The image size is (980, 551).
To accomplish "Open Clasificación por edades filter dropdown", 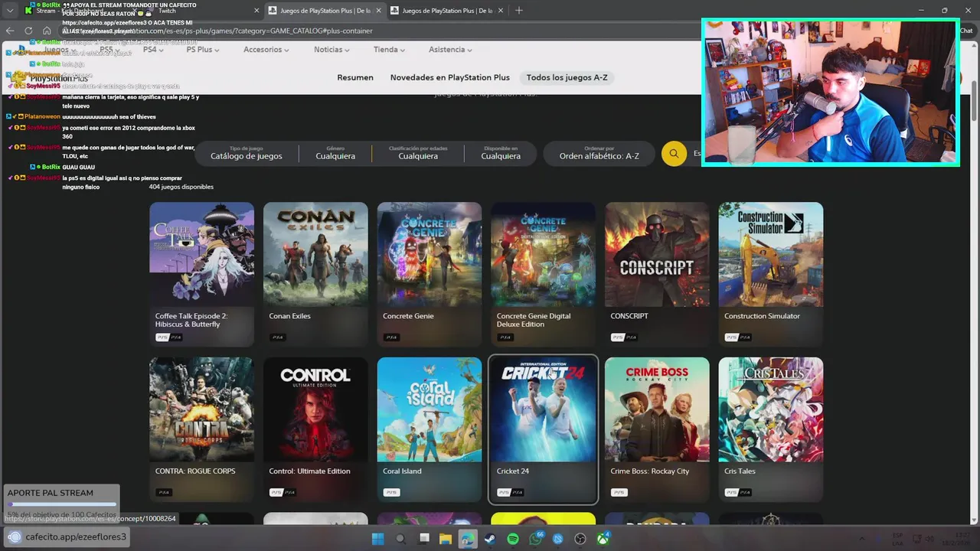I will click(418, 153).
